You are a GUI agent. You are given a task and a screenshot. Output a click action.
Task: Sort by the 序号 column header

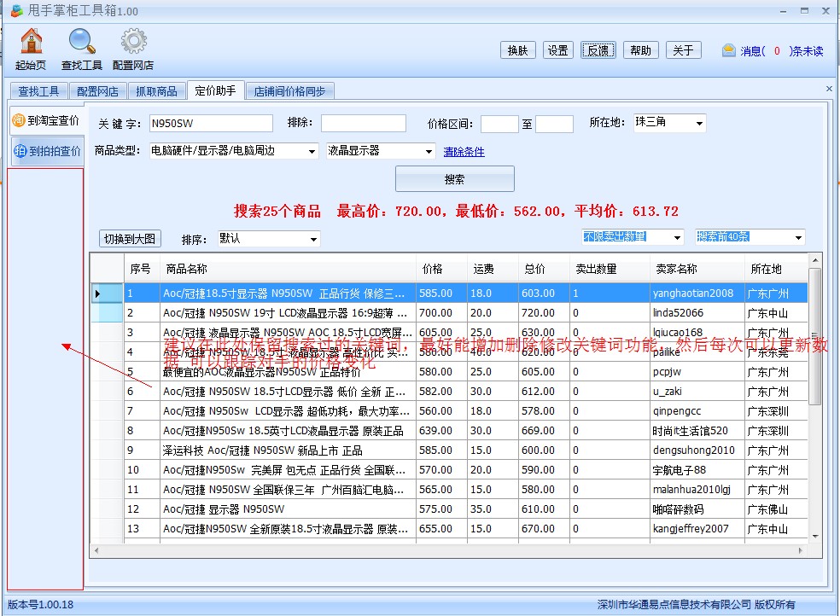pyautogui.click(x=142, y=269)
